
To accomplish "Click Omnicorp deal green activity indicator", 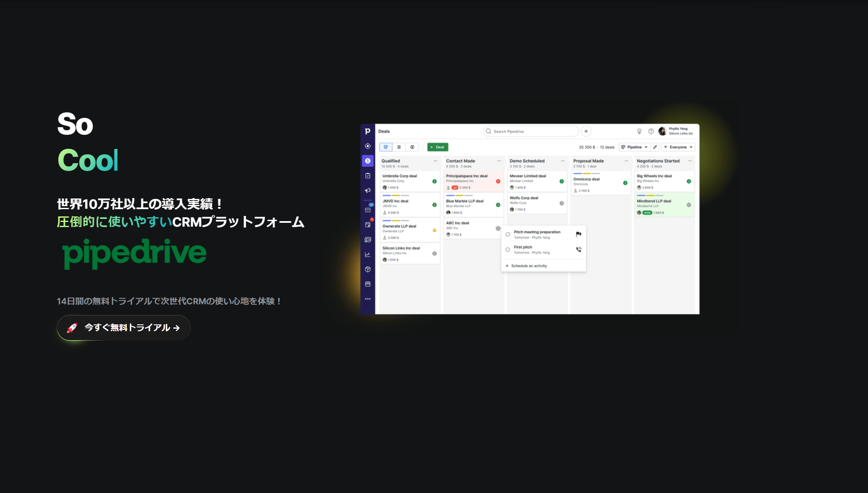I will [625, 183].
